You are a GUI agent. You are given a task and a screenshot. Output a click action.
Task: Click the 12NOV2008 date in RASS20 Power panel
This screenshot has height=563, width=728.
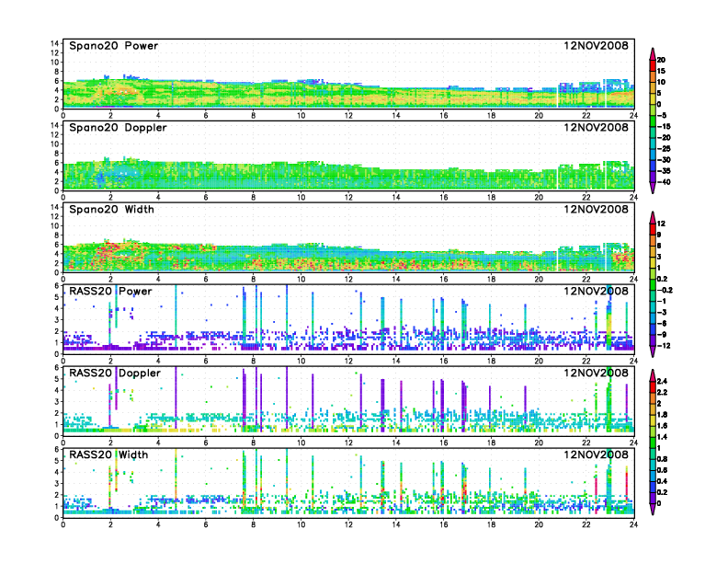[x=596, y=291]
